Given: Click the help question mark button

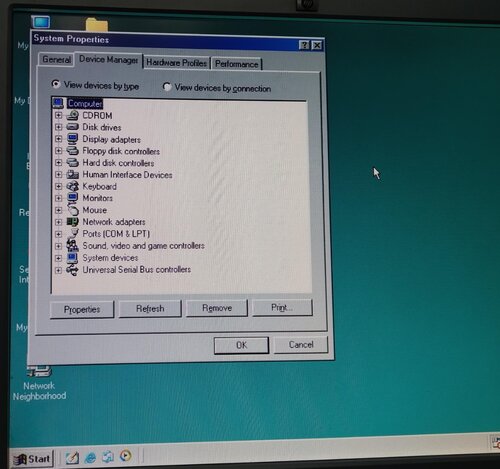Looking at the screenshot, I should point(304,45).
